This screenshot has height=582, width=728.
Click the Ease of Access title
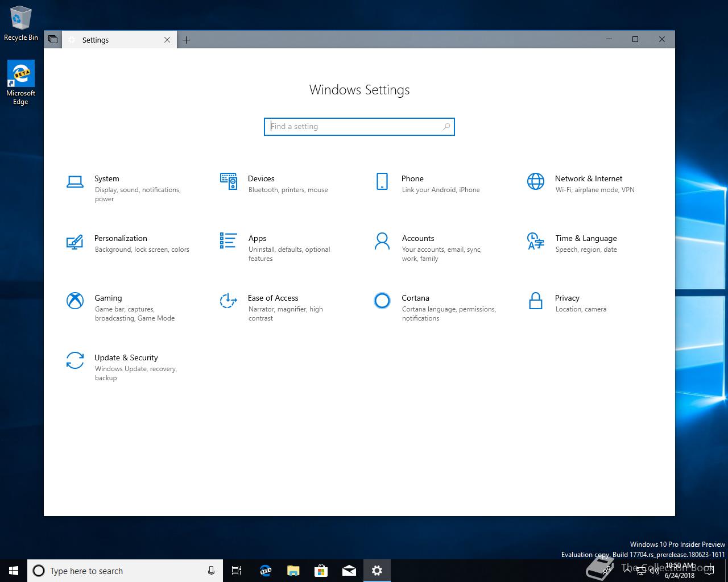point(273,298)
